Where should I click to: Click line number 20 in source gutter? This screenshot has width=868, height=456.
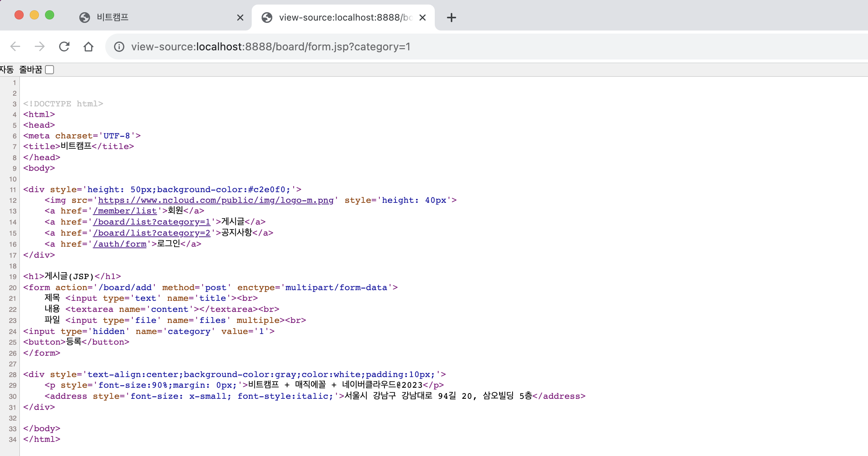[x=13, y=288]
